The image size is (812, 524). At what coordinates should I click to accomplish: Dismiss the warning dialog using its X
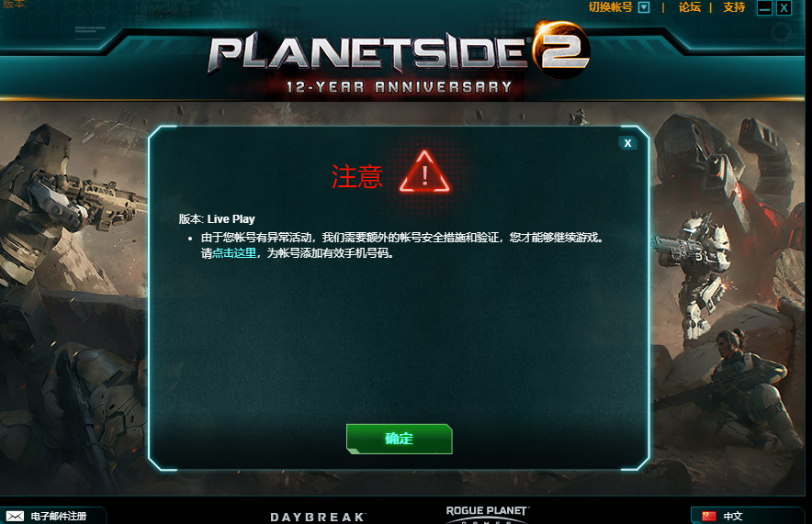627,143
